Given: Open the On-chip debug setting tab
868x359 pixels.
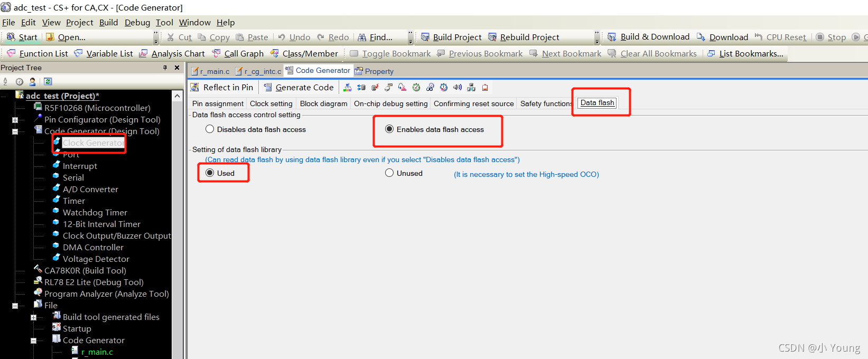Looking at the screenshot, I should pyautogui.click(x=391, y=103).
